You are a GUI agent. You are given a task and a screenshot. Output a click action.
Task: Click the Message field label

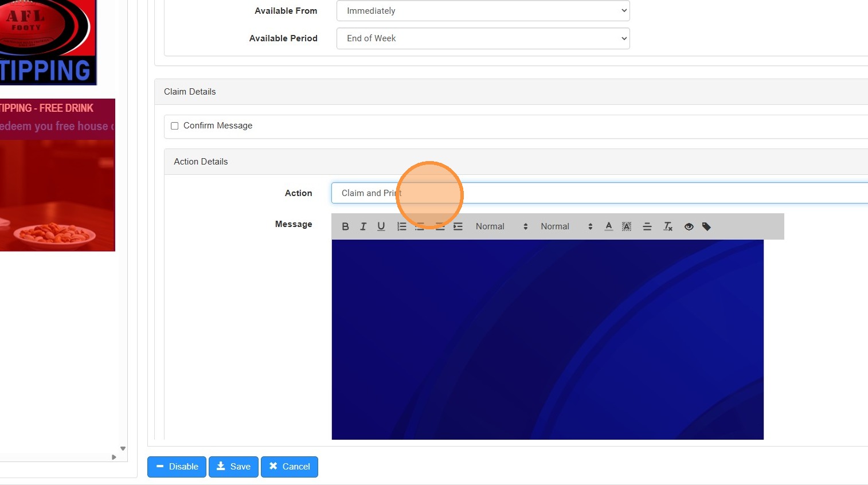294,224
